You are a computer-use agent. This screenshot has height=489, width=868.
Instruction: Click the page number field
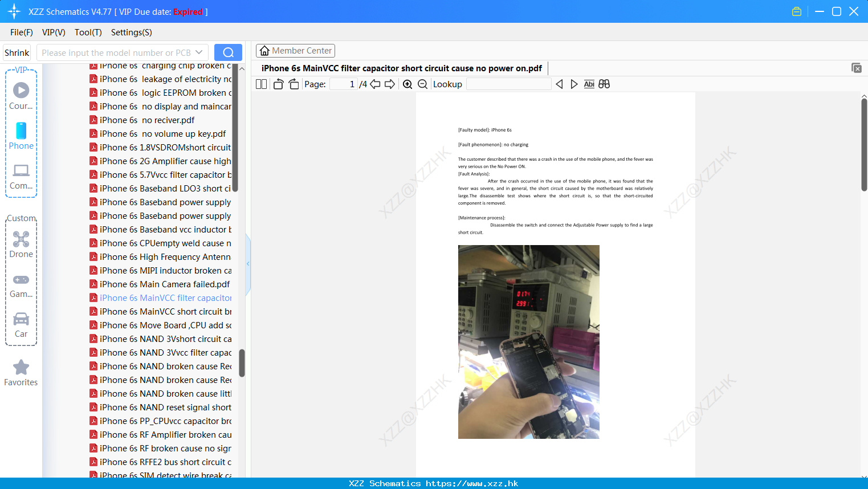tap(343, 84)
